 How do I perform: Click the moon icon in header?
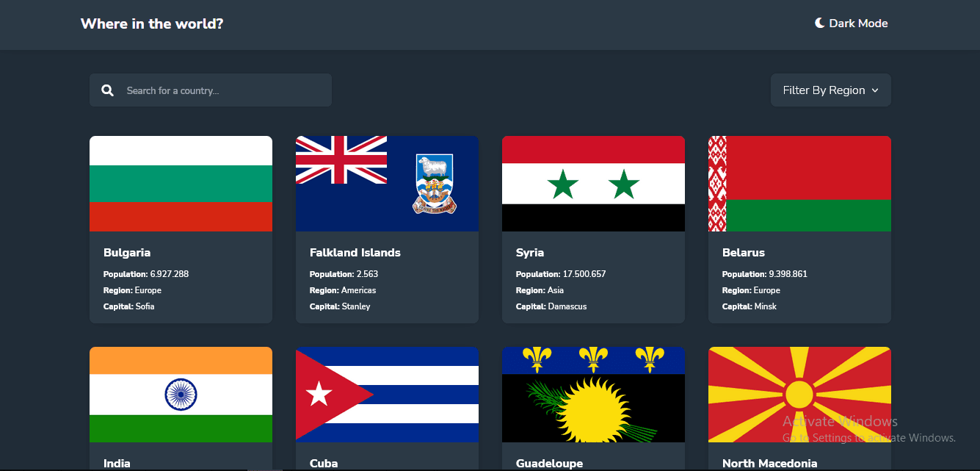[819, 23]
